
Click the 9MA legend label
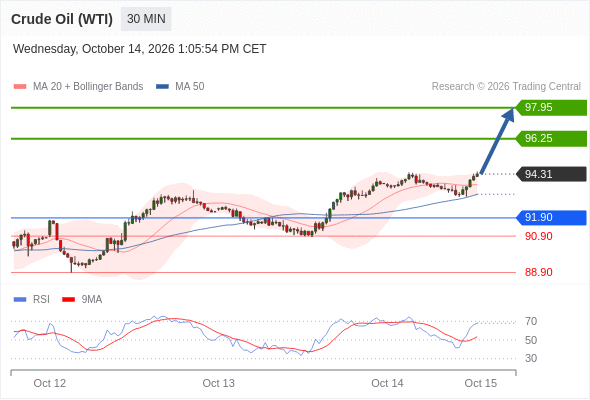coord(92,300)
